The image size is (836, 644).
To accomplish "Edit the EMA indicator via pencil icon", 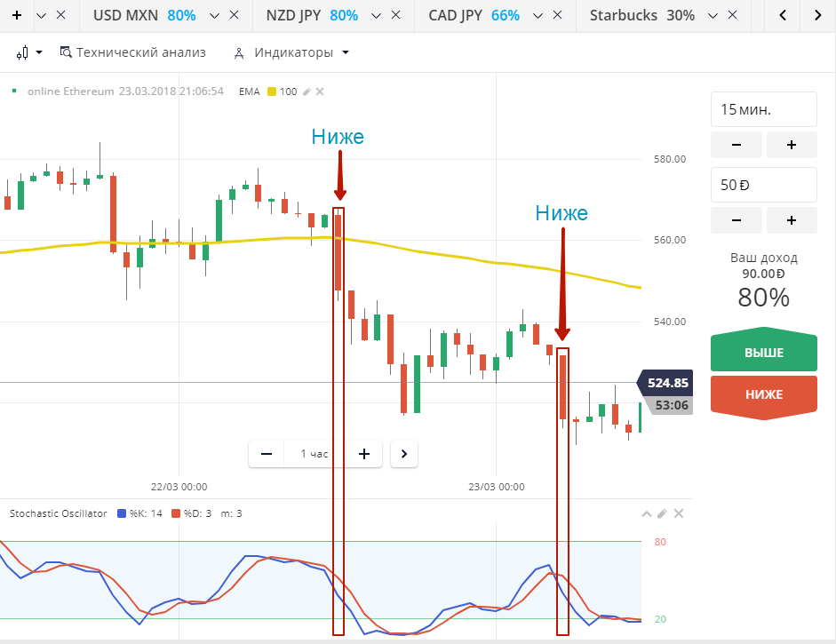I will click(306, 91).
